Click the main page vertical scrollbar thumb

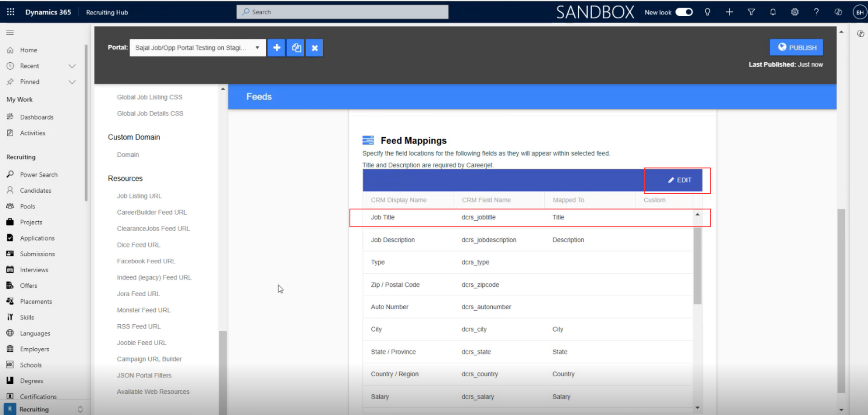(841, 300)
